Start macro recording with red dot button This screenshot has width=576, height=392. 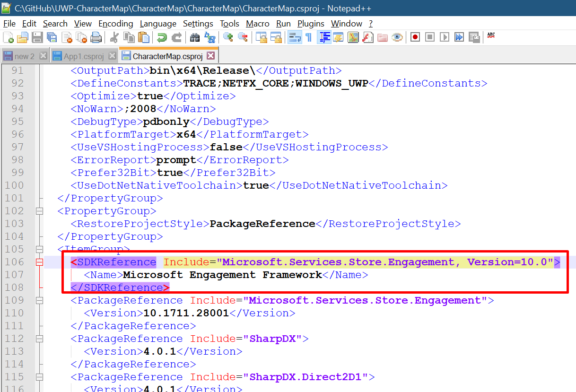pos(415,37)
